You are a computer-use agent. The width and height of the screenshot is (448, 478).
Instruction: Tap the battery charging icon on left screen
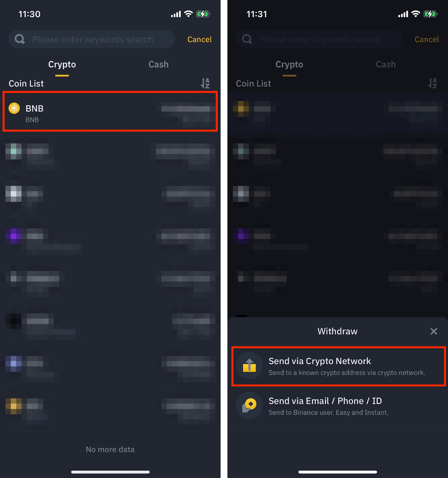[x=203, y=14]
